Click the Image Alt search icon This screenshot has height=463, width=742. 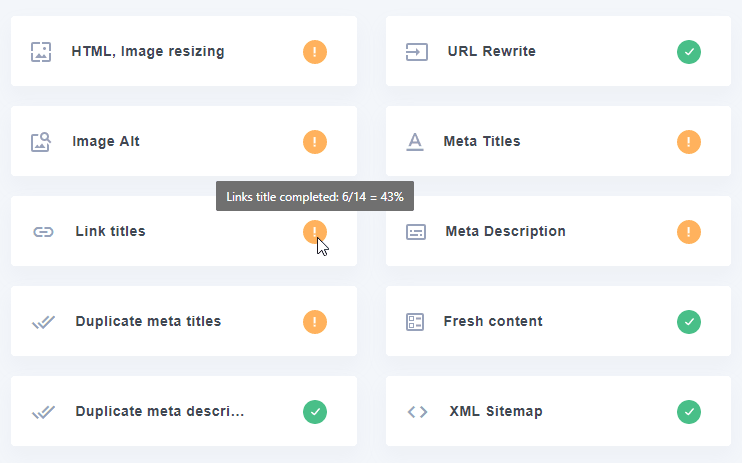point(41,142)
